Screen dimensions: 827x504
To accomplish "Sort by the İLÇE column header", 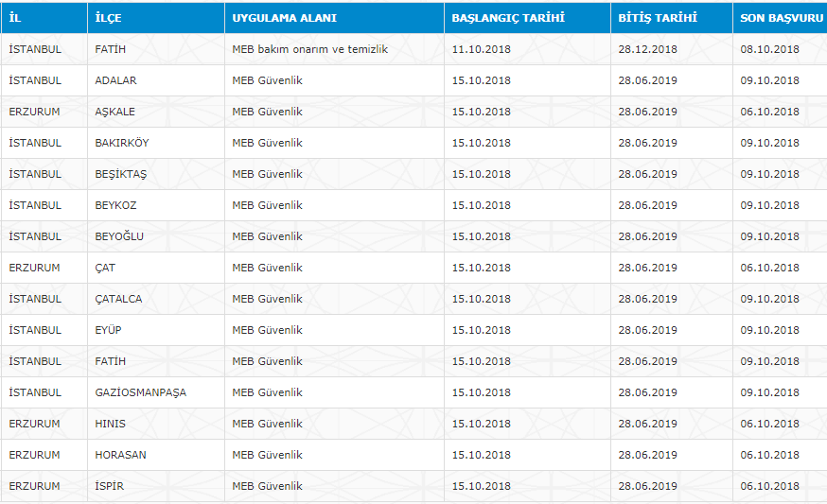I will (109, 18).
